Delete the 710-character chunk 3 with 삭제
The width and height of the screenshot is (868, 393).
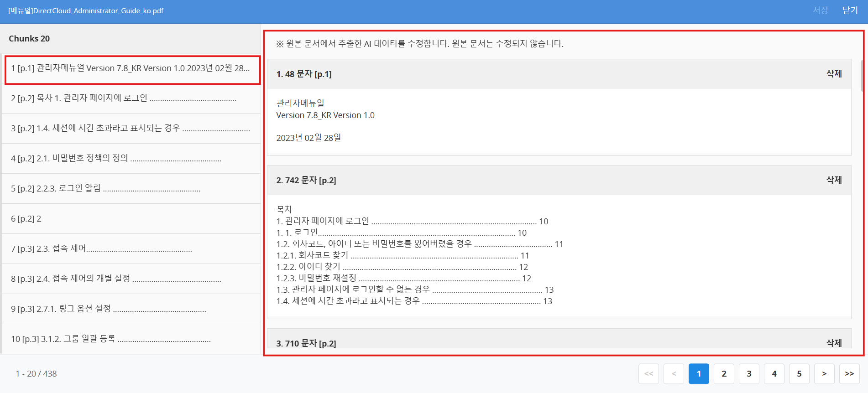click(x=834, y=343)
